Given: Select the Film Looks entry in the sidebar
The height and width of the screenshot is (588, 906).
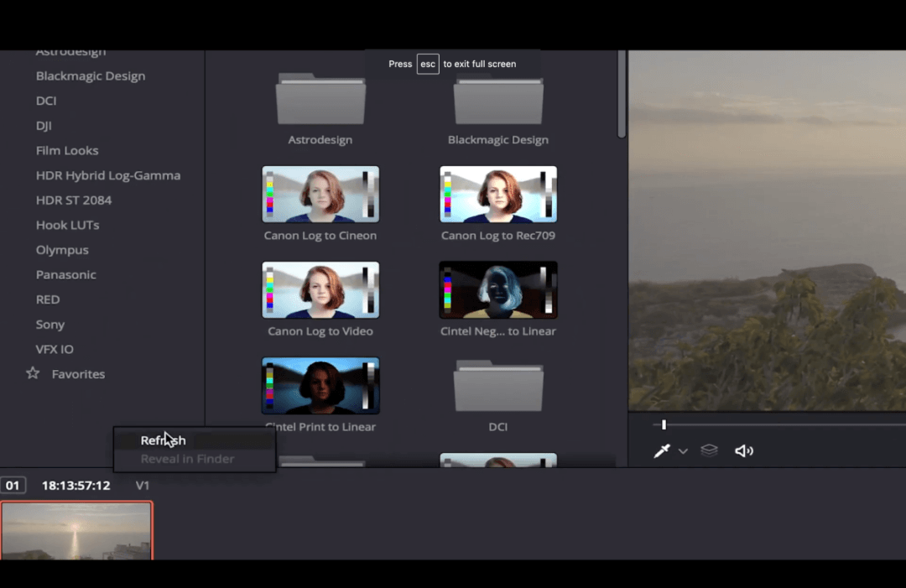Looking at the screenshot, I should click(x=67, y=150).
